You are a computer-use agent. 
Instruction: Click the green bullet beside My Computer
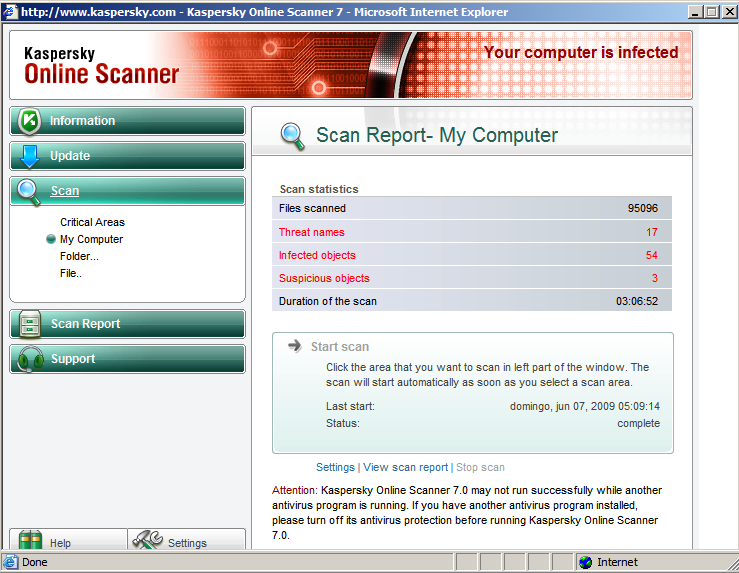click(x=51, y=239)
